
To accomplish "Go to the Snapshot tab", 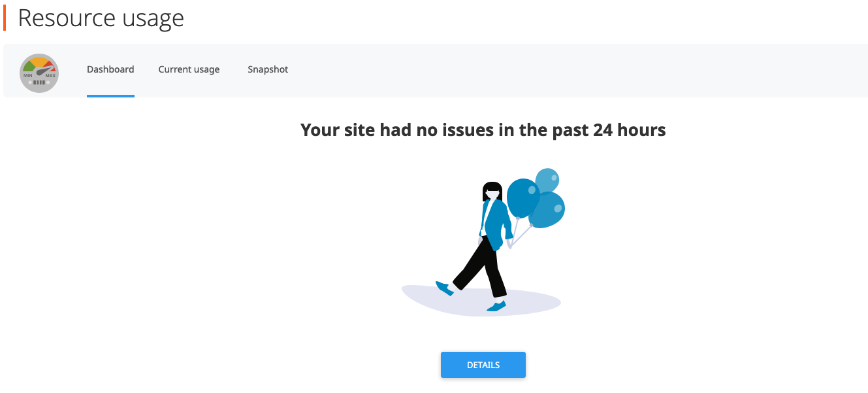I will (268, 69).
